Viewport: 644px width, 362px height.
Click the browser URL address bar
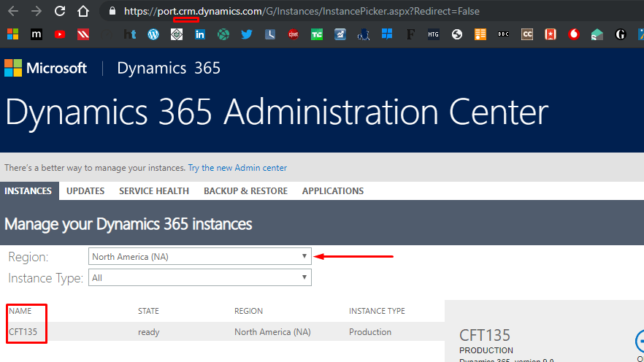tap(302, 11)
